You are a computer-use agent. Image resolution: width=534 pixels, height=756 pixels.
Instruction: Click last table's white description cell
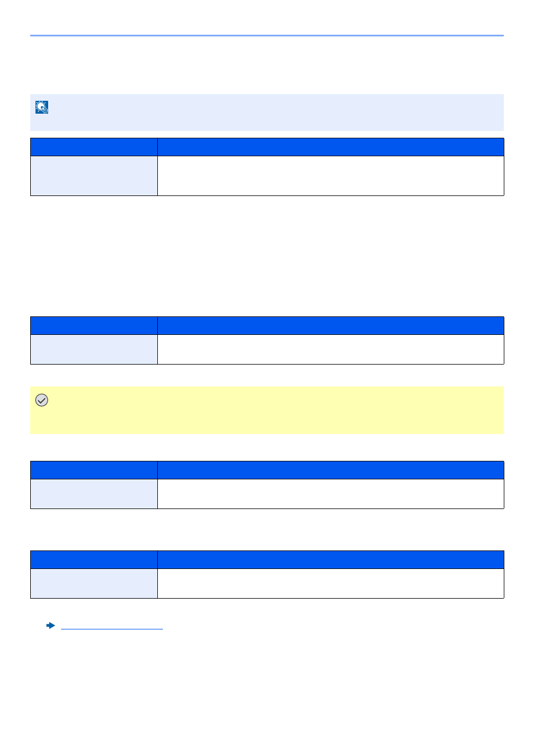(x=331, y=584)
